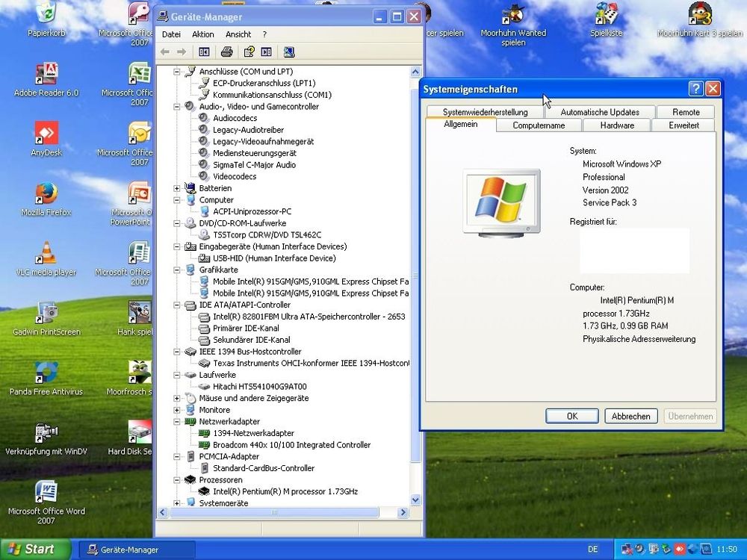Select the AnyDesk desktop icon

pos(46,139)
